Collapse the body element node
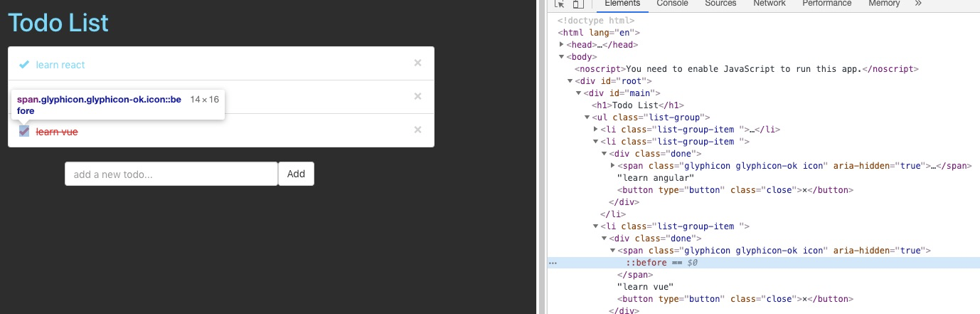 click(562, 57)
